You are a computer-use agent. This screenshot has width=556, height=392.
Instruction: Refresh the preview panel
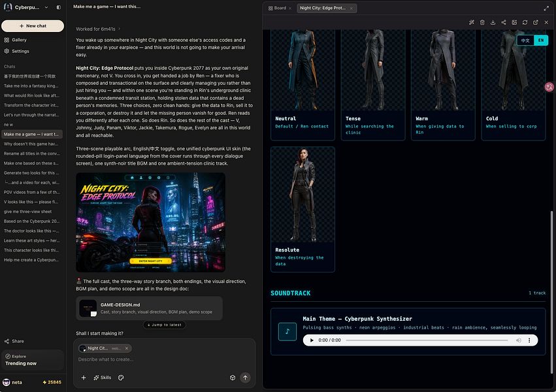click(525, 22)
